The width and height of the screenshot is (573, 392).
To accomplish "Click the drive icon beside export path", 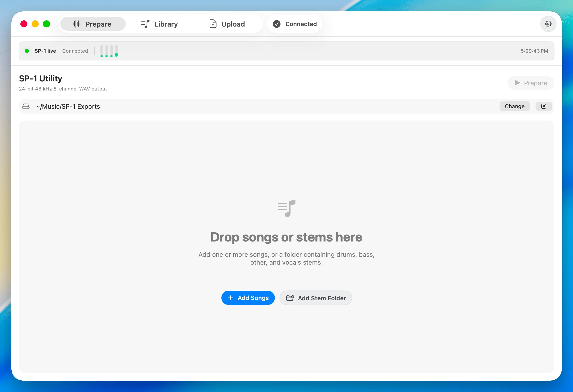I will coord(26,106).
